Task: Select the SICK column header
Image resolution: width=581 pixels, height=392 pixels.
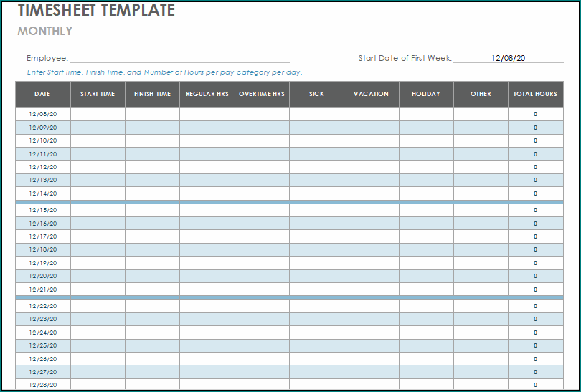Action: coord(317,95)
